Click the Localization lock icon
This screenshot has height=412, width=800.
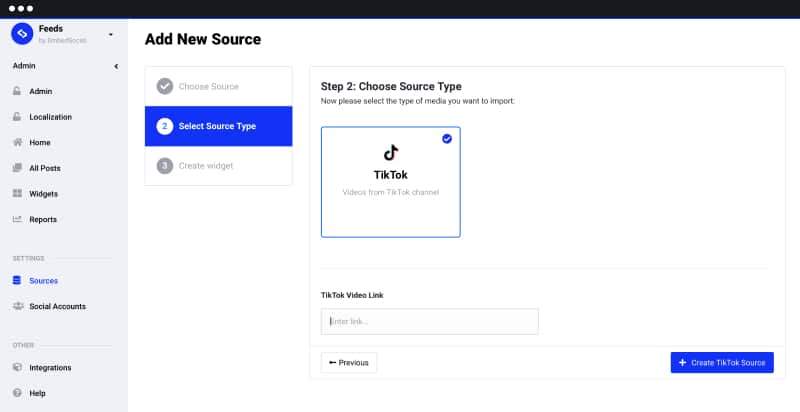point(17,116)
